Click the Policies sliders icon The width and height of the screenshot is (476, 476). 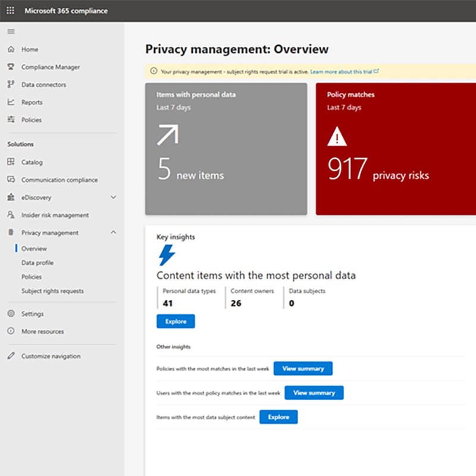11,120
